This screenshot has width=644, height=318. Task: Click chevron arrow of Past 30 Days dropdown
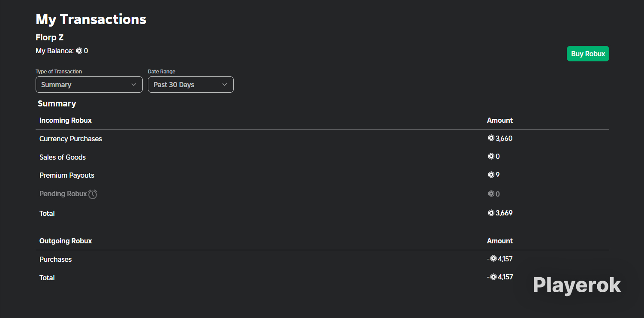click(225, 85)
